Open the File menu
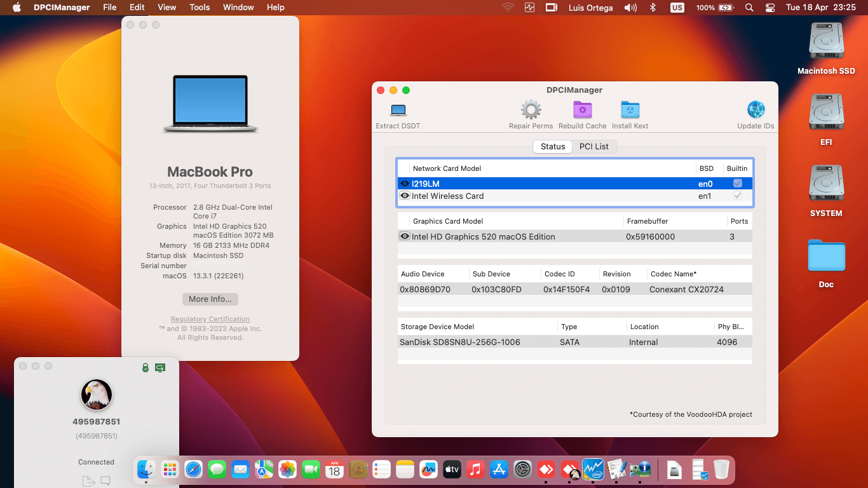 (x=110, y=8)
